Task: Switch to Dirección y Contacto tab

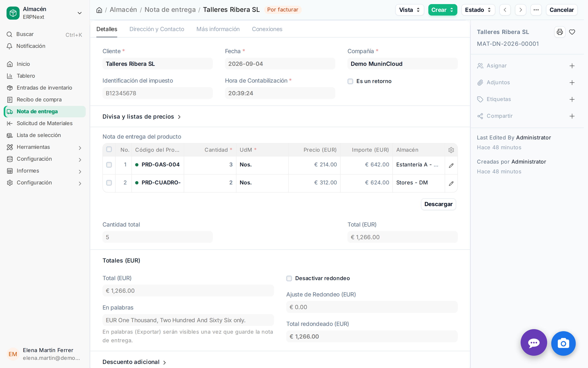Action: (157, 29)
